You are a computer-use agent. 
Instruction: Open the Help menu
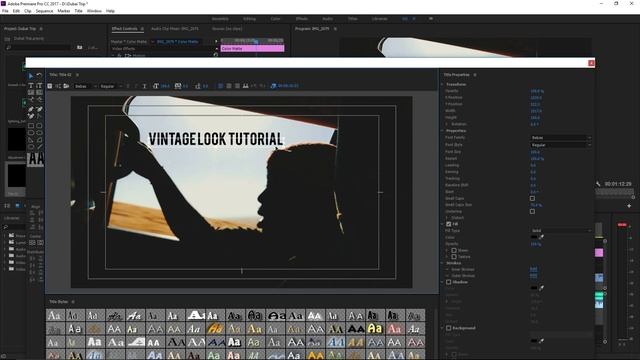110,11
